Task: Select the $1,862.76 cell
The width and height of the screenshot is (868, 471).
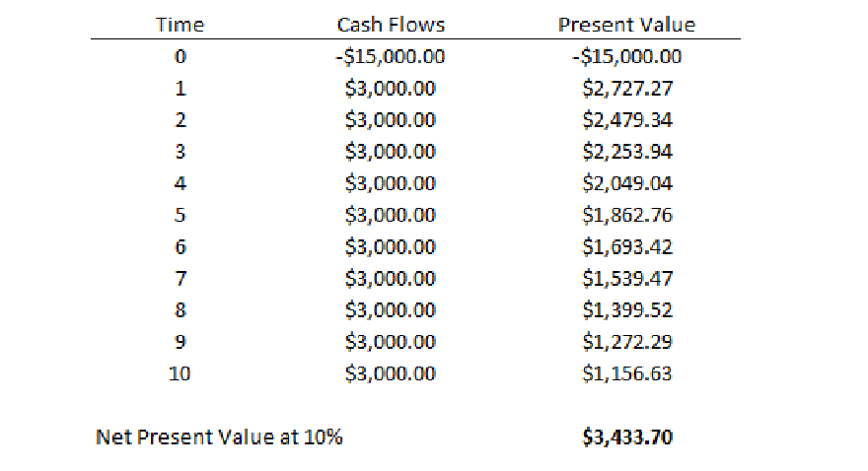Action: coord(627,215)
